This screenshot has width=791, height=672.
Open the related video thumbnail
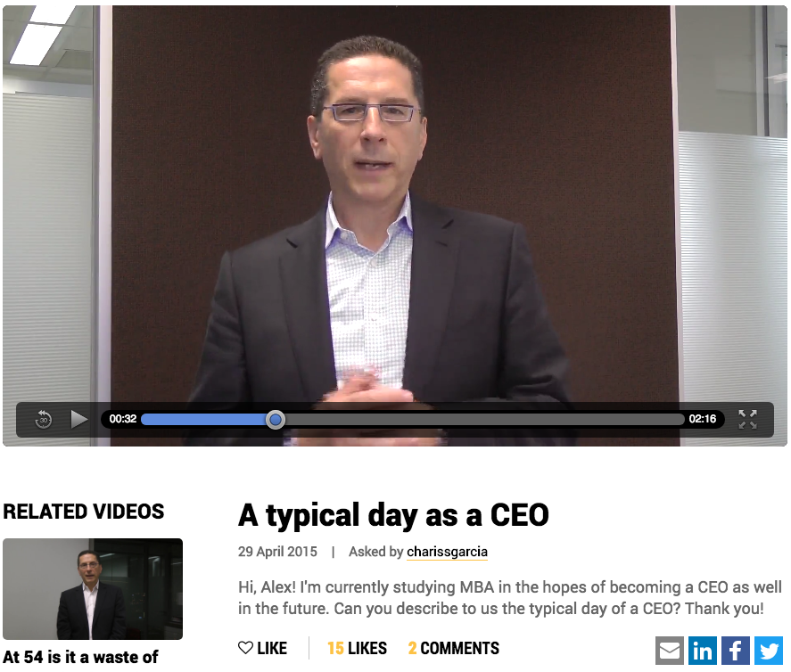93,589
